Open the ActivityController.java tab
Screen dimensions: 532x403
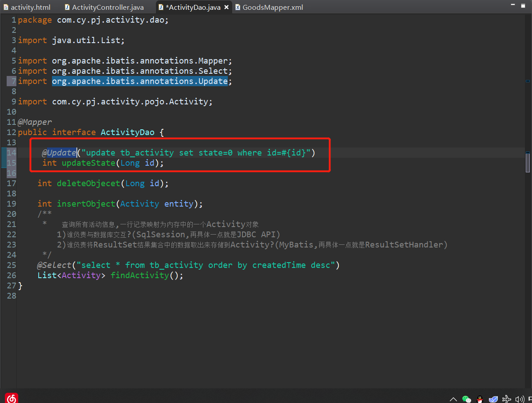[104, 7]
